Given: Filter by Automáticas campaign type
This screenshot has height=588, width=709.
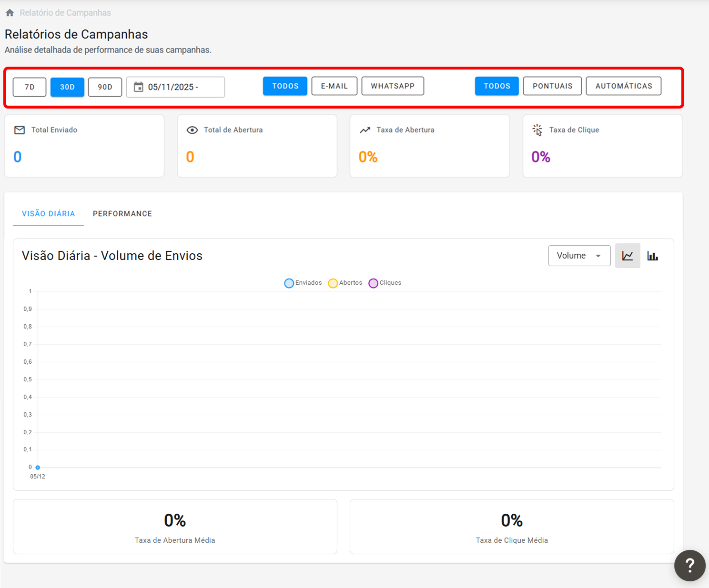Looking at the screenshot, I should 624,86.
